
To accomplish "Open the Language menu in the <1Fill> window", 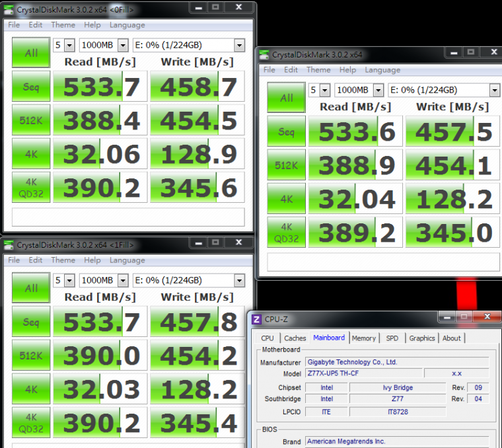I will point(127,260).
